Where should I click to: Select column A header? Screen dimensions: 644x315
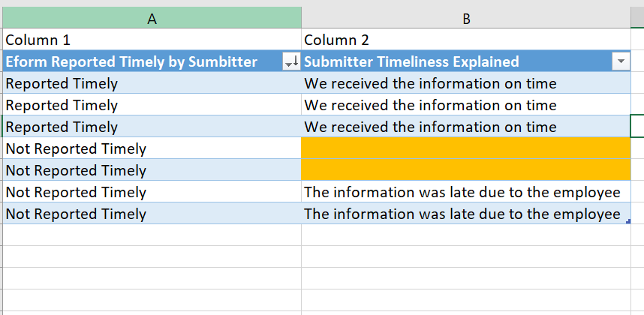coord(152,18)
